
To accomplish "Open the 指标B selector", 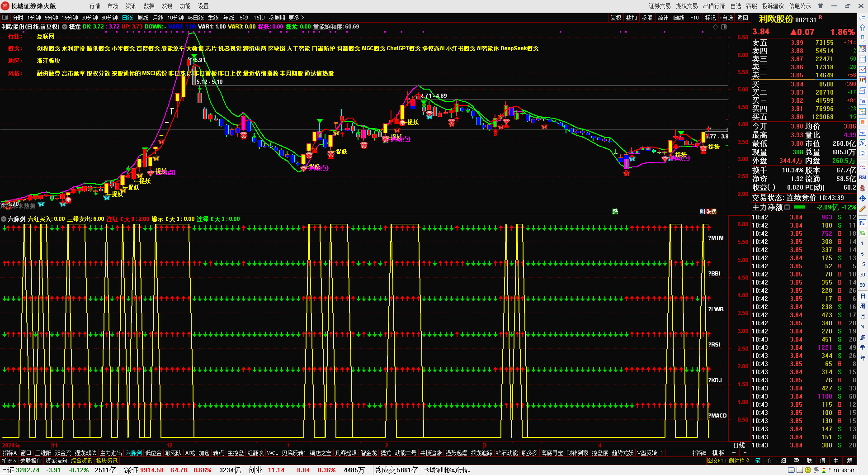I will (x=699, y=453).
